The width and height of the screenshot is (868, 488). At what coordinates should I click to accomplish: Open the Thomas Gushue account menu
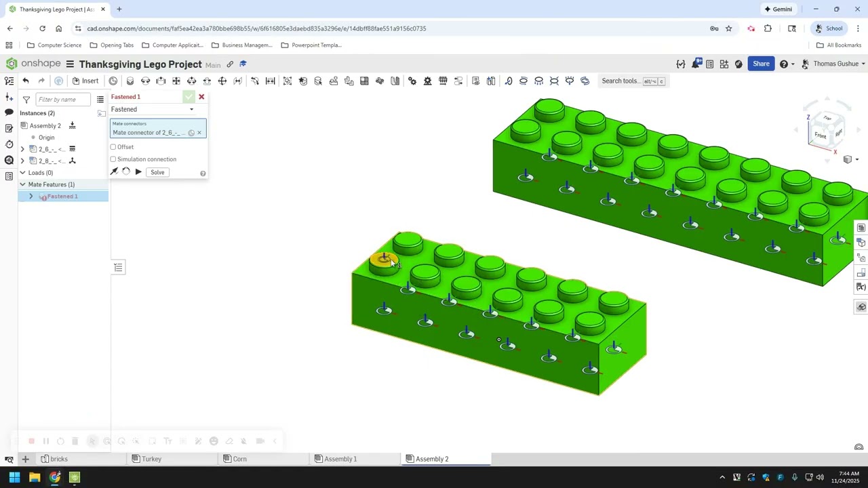833,64
